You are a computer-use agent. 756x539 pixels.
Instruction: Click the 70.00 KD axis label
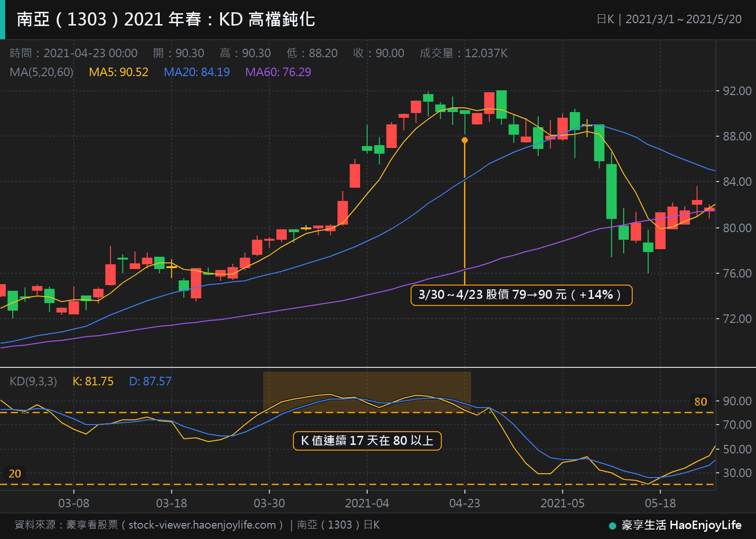coord(737,425)
